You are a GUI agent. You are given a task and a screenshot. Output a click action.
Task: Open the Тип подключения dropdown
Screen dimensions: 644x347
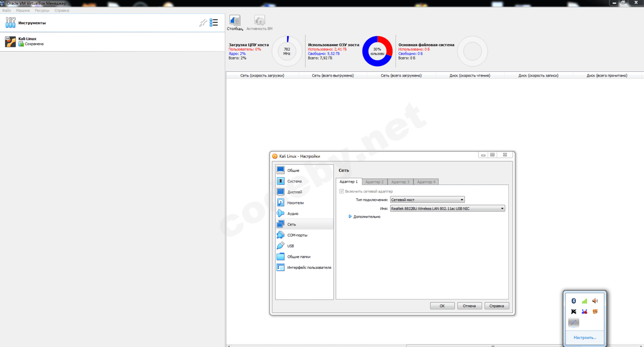(427, 199)
